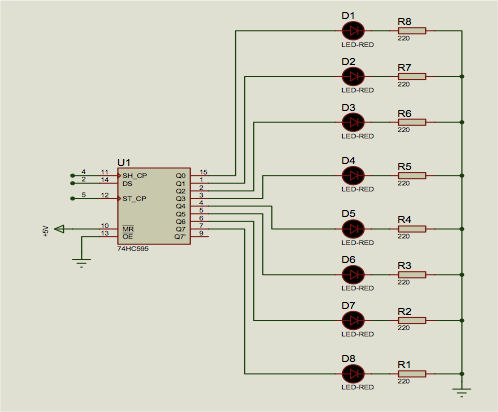This screenshot has width=498, height=412.
Task: Click the SH_CP pin label
Action: click(x=135, y=175)
